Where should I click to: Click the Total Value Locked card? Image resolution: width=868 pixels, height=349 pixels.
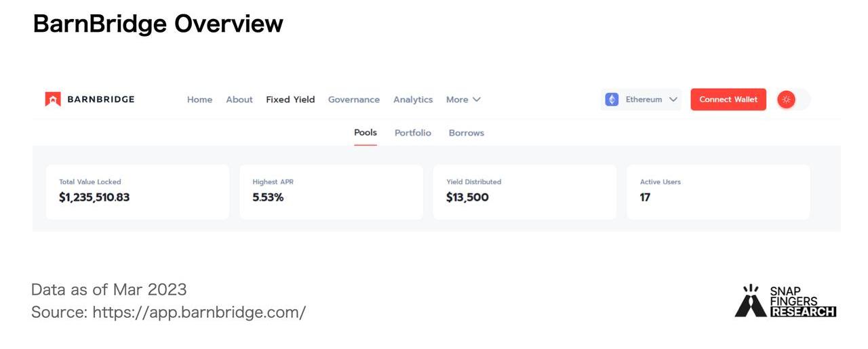point(138,192)
